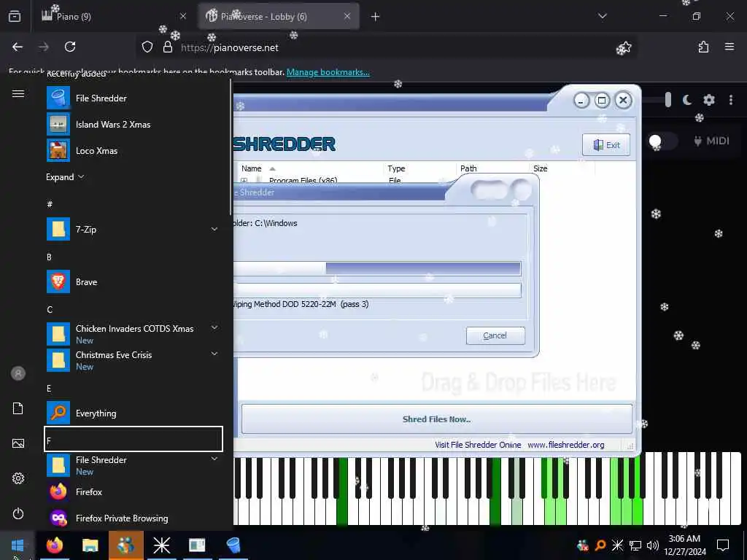List all tabs dropdown arrow

tap(603, 16)
